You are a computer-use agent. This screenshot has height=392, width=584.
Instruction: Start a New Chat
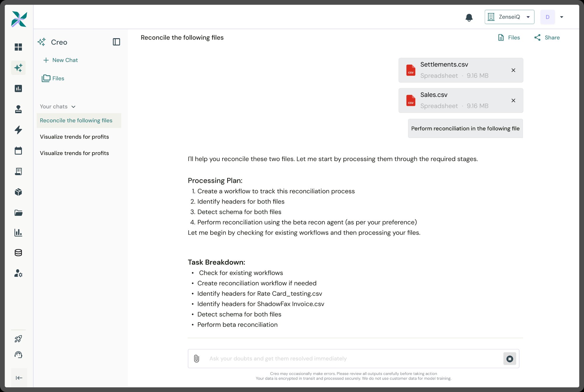click(x=61, y=60)
